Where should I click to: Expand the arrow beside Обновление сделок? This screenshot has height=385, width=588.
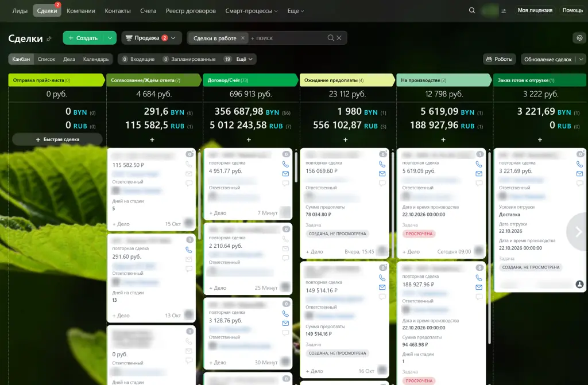tap(581, 59)
